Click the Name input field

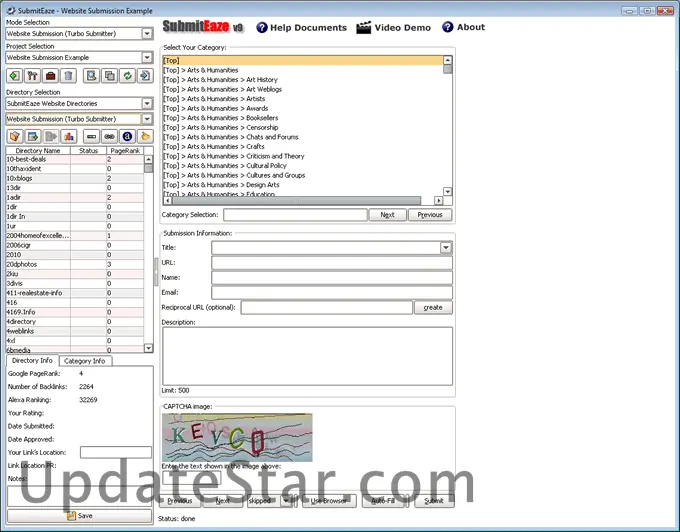pos(332,277)
